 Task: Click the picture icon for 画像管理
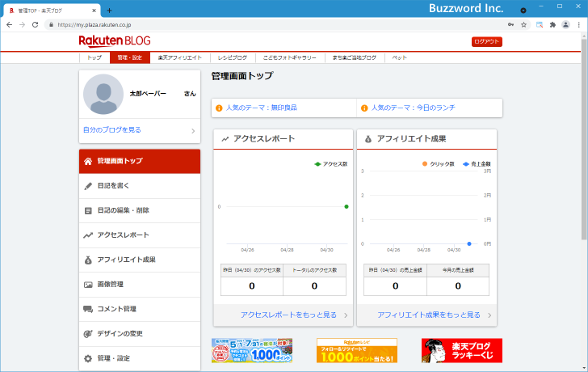88,285
